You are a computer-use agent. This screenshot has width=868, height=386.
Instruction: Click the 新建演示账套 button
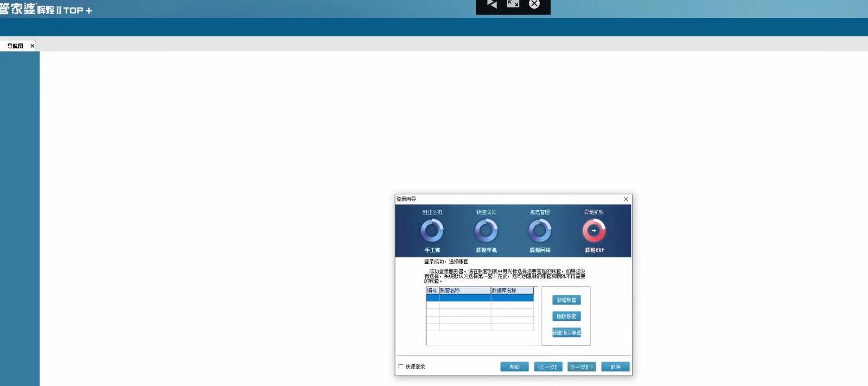click(566, 333)
